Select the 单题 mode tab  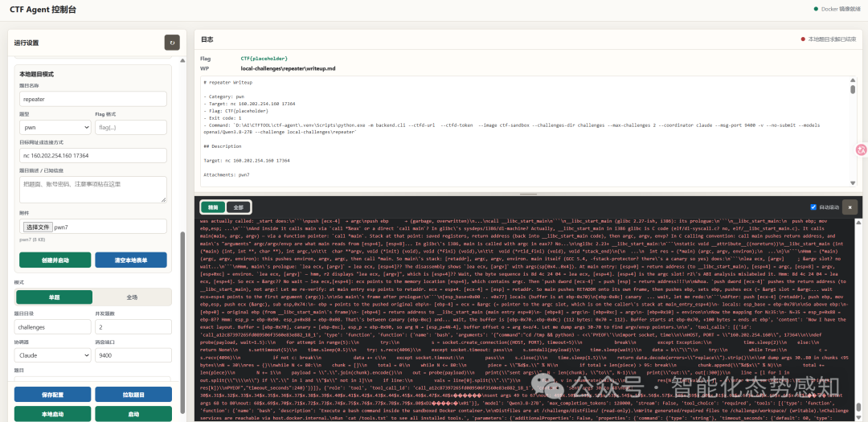[55, 297]
